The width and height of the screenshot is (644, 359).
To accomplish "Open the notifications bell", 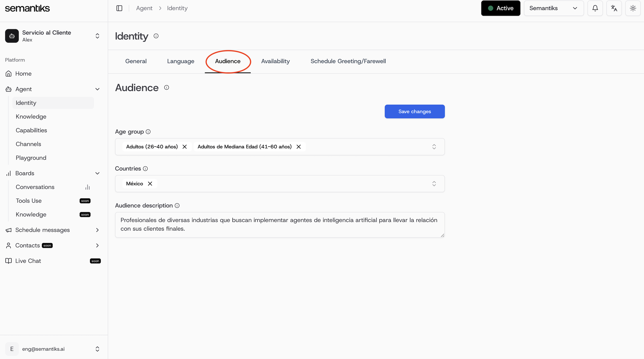I will (595, 8).
